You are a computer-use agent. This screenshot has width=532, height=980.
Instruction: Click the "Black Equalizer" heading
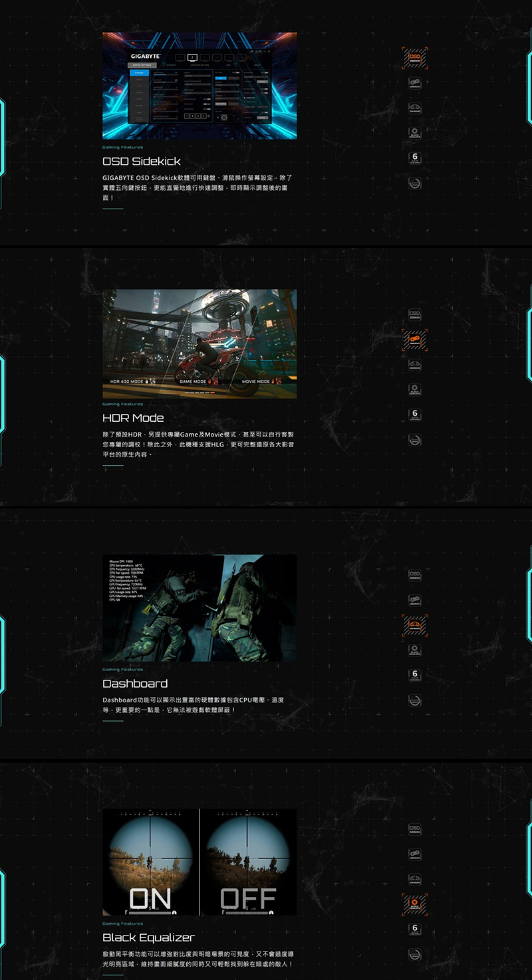tap(148, 937)
